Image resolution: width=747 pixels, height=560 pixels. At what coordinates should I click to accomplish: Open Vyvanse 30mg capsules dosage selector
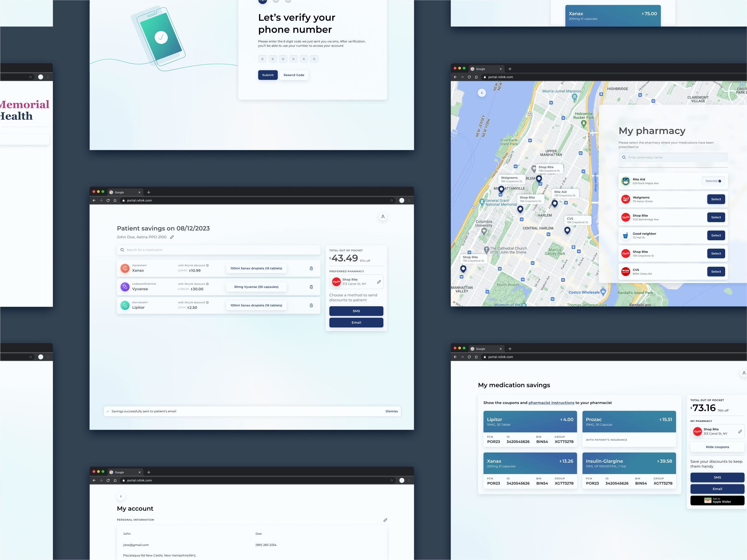coord(256,287)
